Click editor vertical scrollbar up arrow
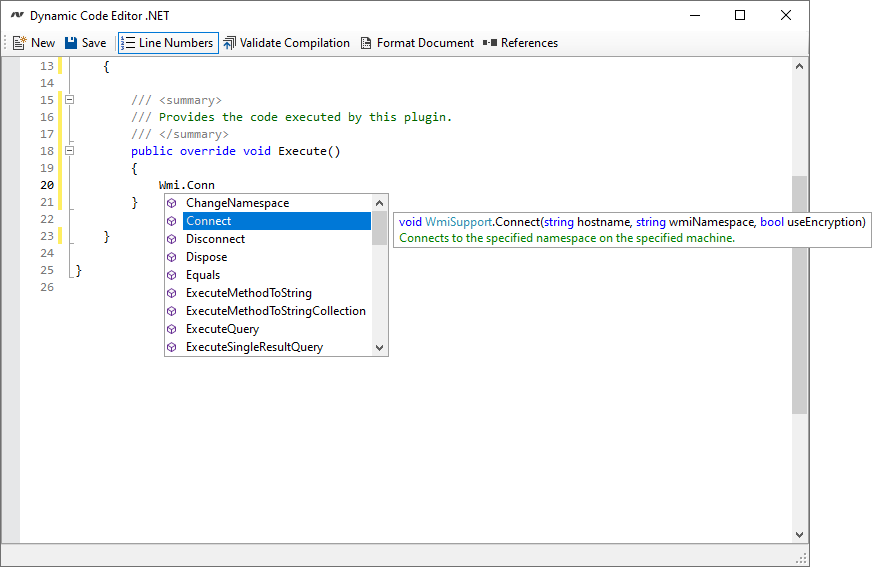Image resolution: width=876 pixels, height=573 pixels. tap(799, 66)
